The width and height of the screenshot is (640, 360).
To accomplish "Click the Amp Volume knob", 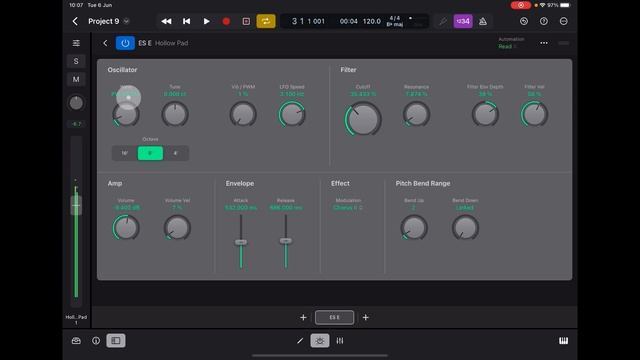I will point(126,228).
